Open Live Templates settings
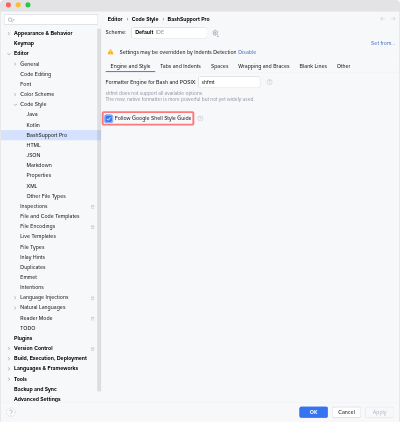Viewport: 400px width, 422px height. 38,236
